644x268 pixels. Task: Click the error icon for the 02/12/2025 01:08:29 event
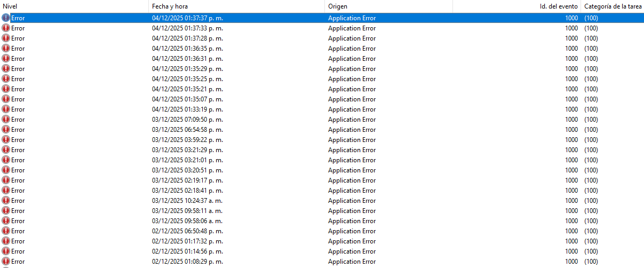pyautogui.click(x=6, y=262)
